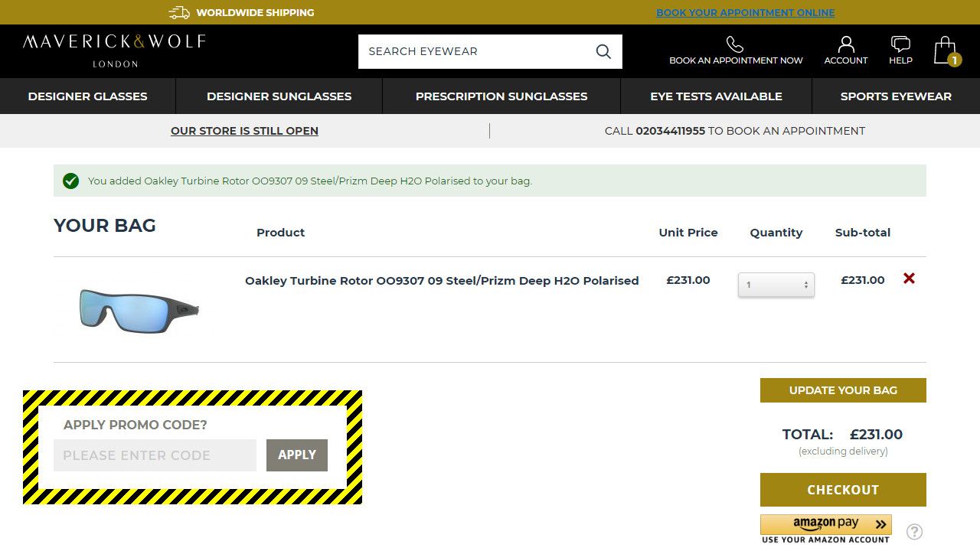This screenshot has width=980, height=551.
Task: Click the cart item count badge
Action: point(954,60)
